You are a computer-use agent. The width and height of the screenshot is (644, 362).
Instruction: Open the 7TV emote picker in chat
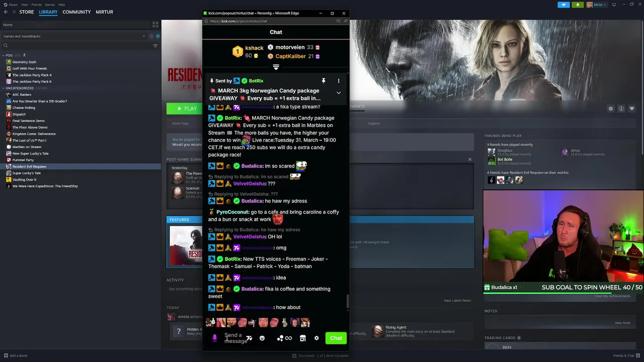(249, 338)
